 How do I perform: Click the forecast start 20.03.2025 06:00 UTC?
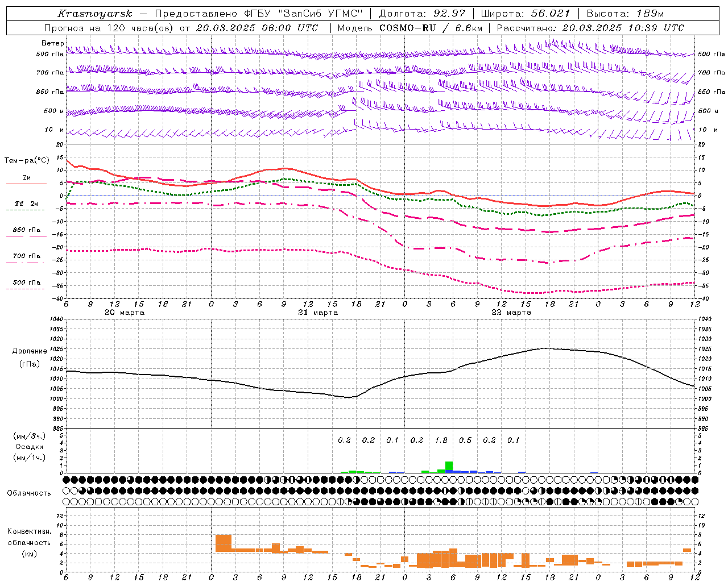257,28
